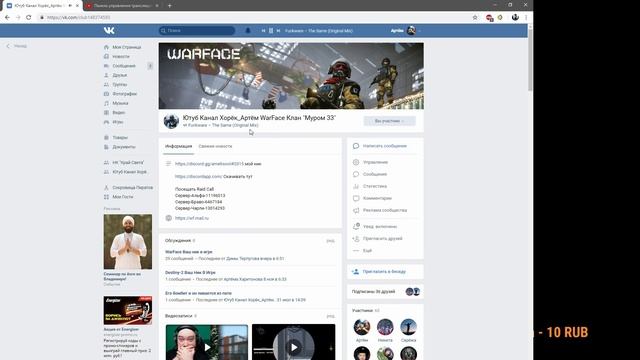Open the discord.gg link in description
640x360 pixels.
(x=209, y=164)
